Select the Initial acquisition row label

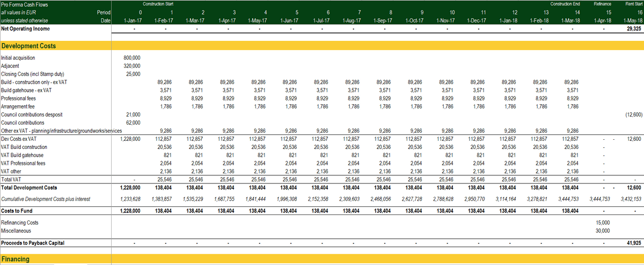(18, 58)
